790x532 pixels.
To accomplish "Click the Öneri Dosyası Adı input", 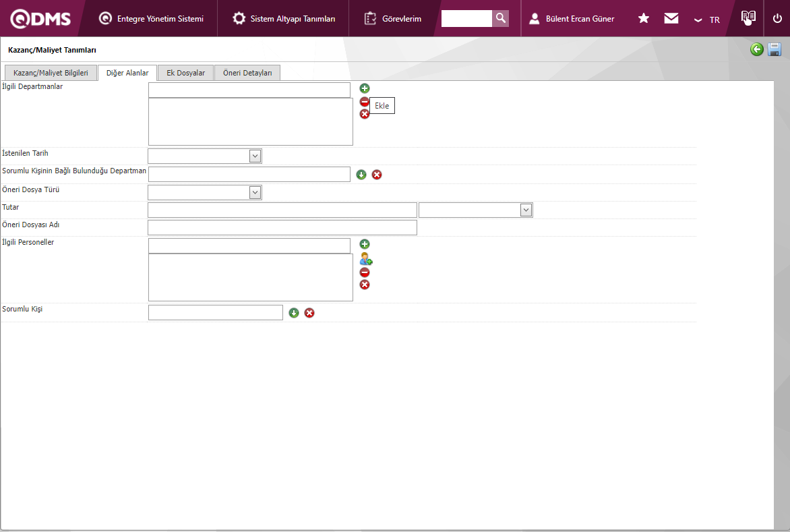I will 282,228.
